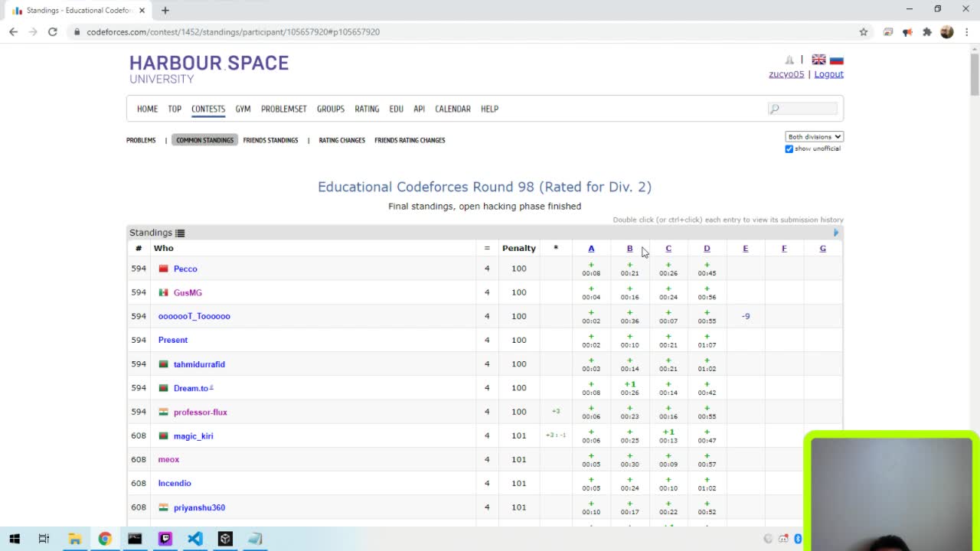This screenshot has height=551, width=980.
Task: Open Windows Start menu
Action: pos(15,539)
